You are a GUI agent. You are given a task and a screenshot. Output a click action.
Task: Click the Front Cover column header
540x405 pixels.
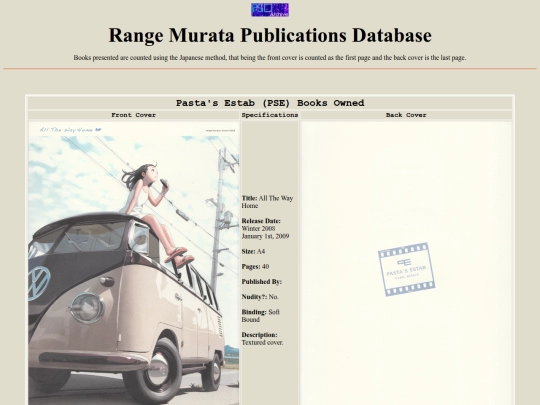(x=134, y=115)
